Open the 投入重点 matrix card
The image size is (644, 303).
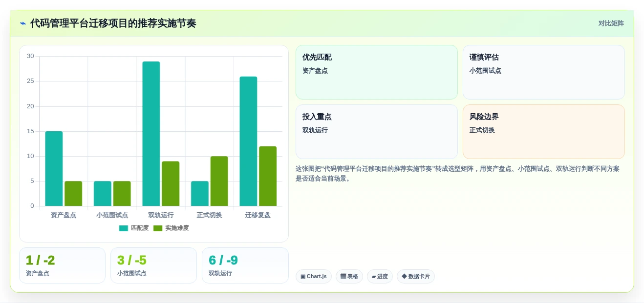(x=377, y=132)
